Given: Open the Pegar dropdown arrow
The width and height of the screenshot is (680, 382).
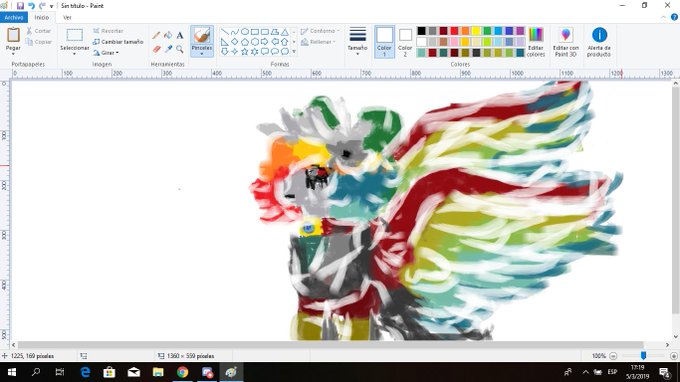Looking at the screenshot, I should click(13, 54).
